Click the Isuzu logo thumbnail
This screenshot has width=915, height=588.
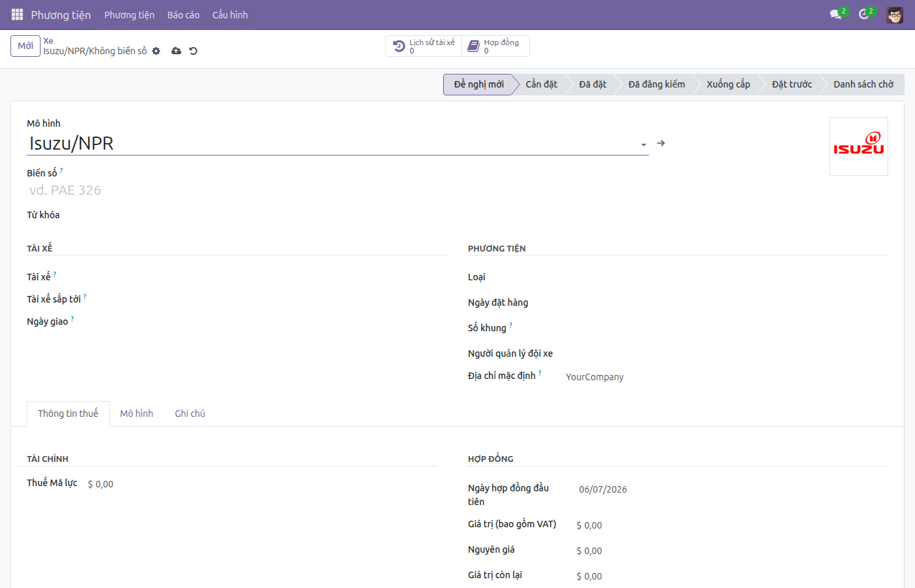point(859,146)
